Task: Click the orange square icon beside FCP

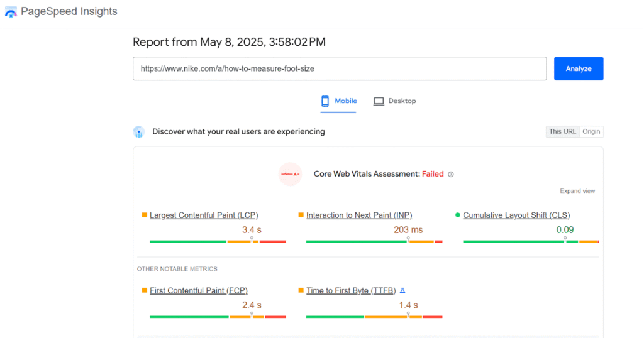Action: [144, 290]
